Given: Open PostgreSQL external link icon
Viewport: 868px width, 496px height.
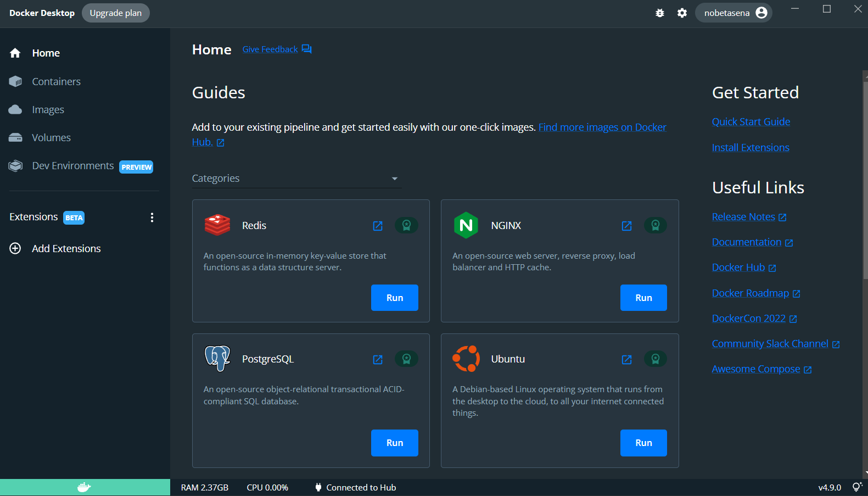Looking at the screenshot, I should pos(378,359).
